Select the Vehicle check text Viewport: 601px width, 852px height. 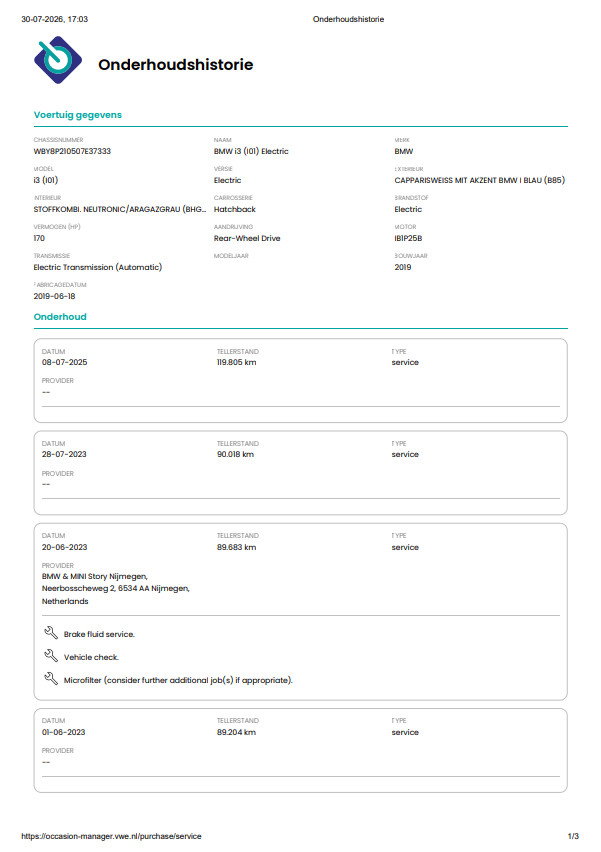91,657
